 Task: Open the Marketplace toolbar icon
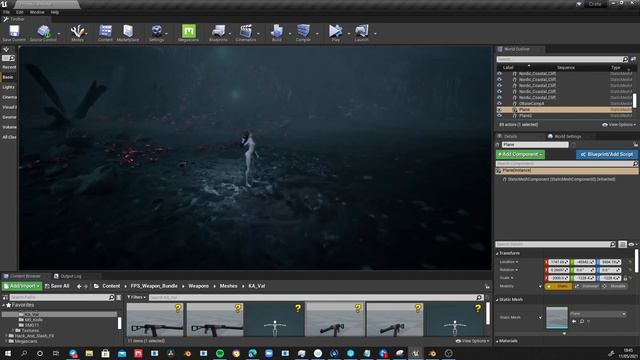coord(128,33)
